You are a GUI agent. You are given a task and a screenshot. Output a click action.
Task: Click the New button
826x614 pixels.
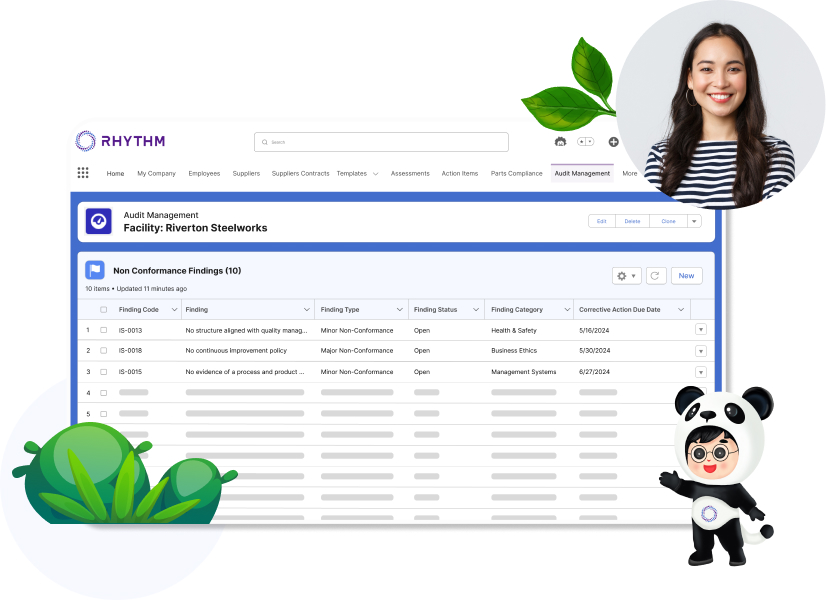click(686, 276)
